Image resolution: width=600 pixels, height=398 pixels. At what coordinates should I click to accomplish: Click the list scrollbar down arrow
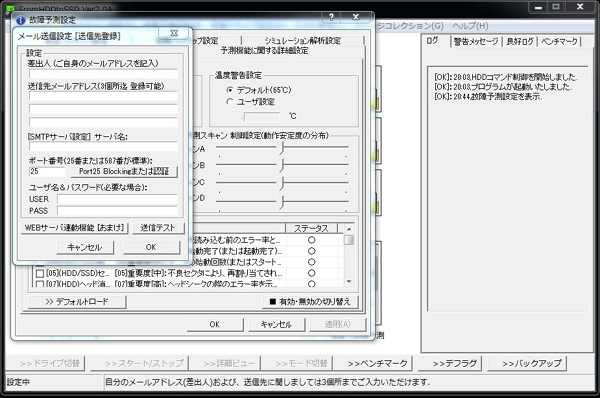[349, 281]
